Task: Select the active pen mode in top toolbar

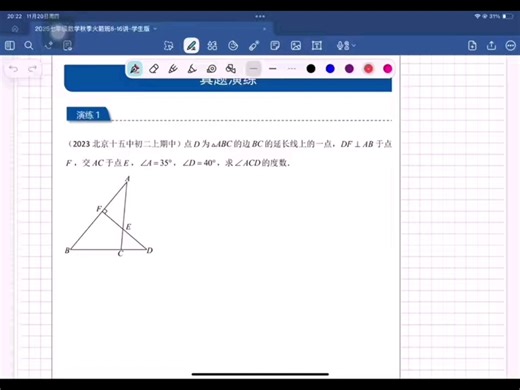Action: coord(191,46)
